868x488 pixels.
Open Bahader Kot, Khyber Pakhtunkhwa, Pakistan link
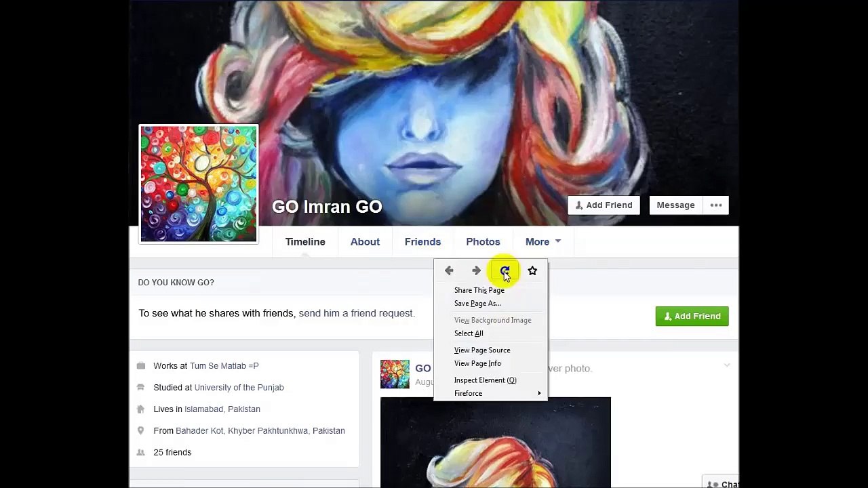(x=260, y=431)
